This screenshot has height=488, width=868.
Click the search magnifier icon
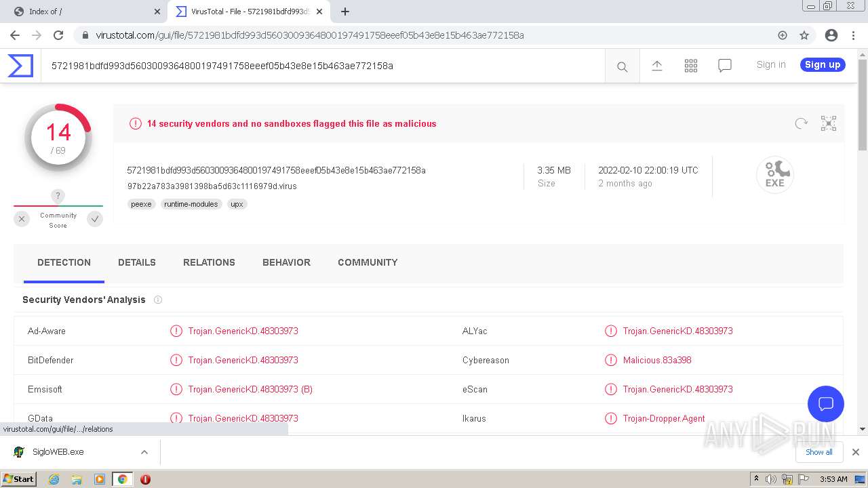[622, 66]
